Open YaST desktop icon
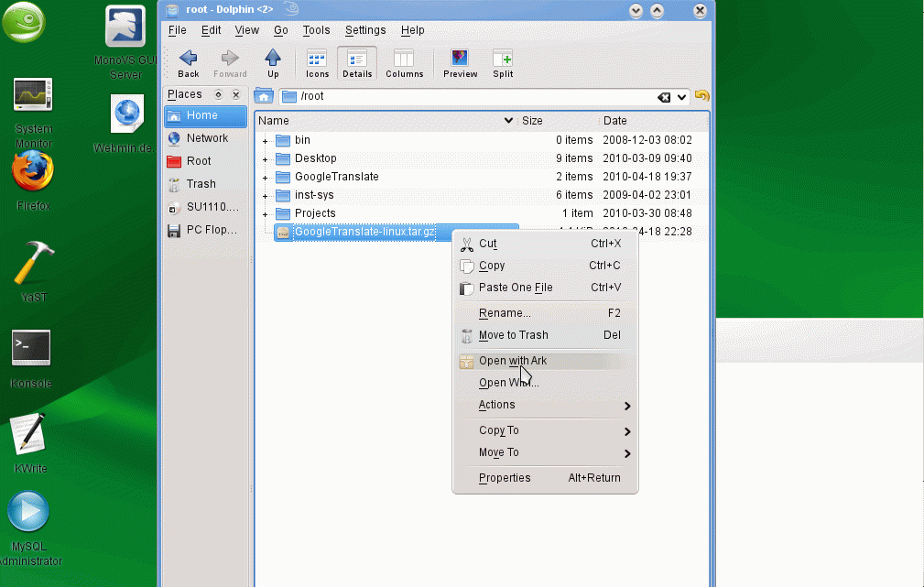 point(34,272)
